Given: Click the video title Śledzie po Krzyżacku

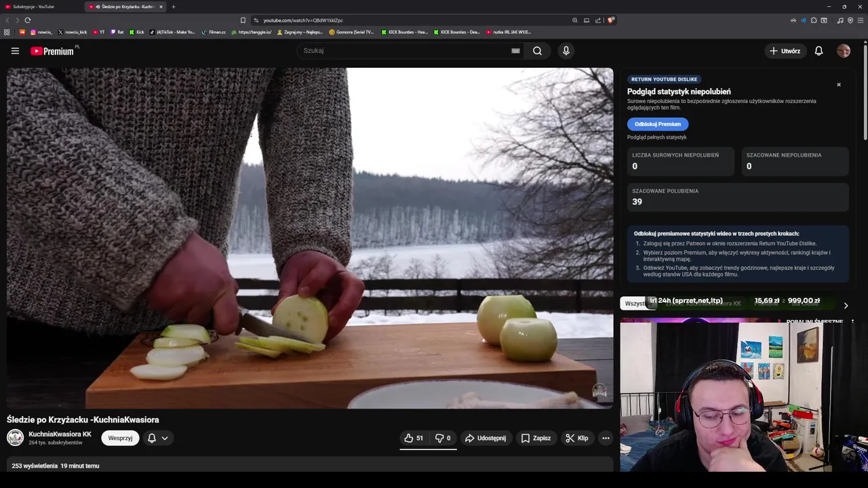Looking at the screenshot, I should point(83,420).
